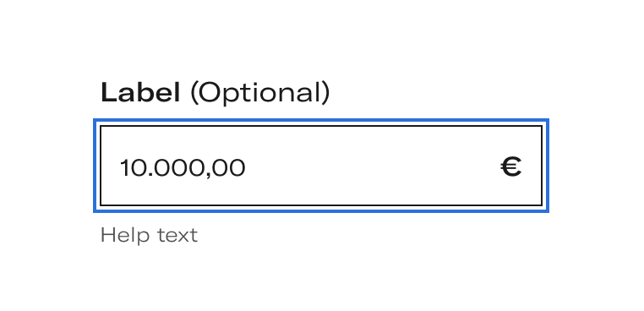Viewport: 644px width, 311px height.
Task: Click the field's black inner border bottom edge
Action: pyautogui.click(x=321, y=205)
